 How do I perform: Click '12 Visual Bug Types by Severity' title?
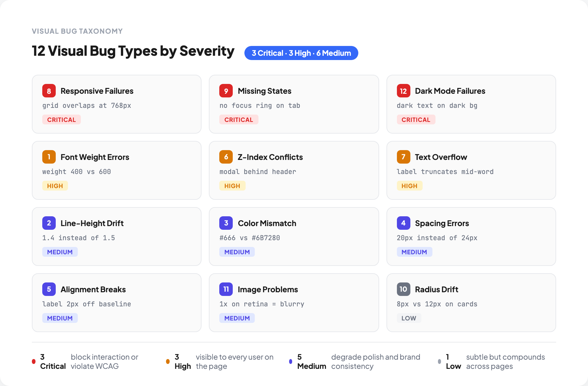click(133, 51)
